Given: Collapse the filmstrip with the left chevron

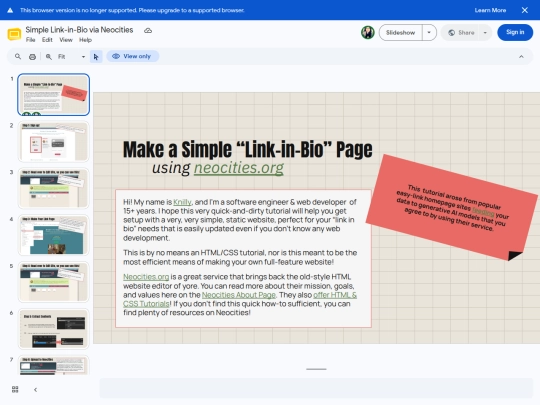Looking at the screenshot, I should pyautogui.click(x=35, y=390).
